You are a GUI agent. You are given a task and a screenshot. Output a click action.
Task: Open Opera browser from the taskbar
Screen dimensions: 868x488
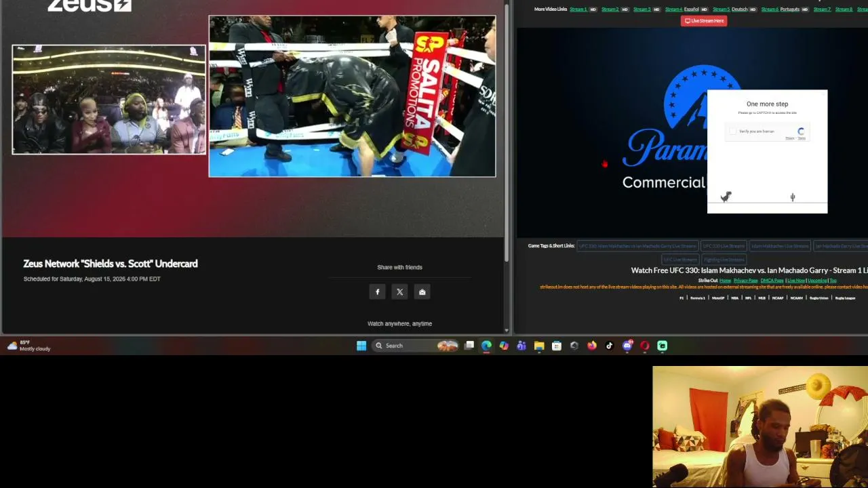click(645, 346)
